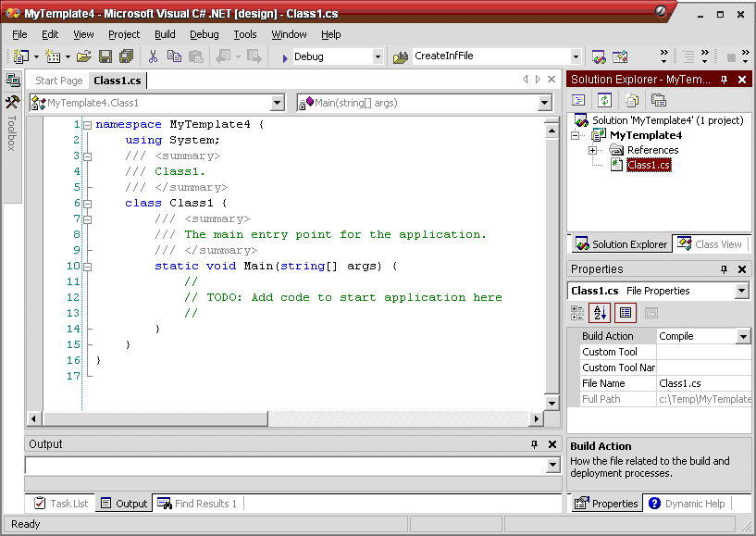Click the Cut scissors icon
The height and width of the screenshot is (536, 756).
pos(153,56)
